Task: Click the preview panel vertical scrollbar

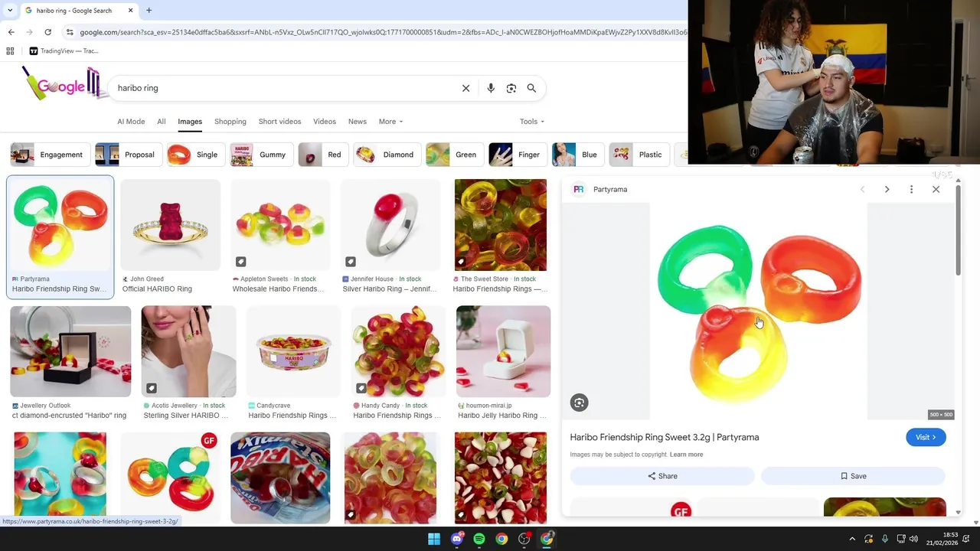Action: (958, 230)
